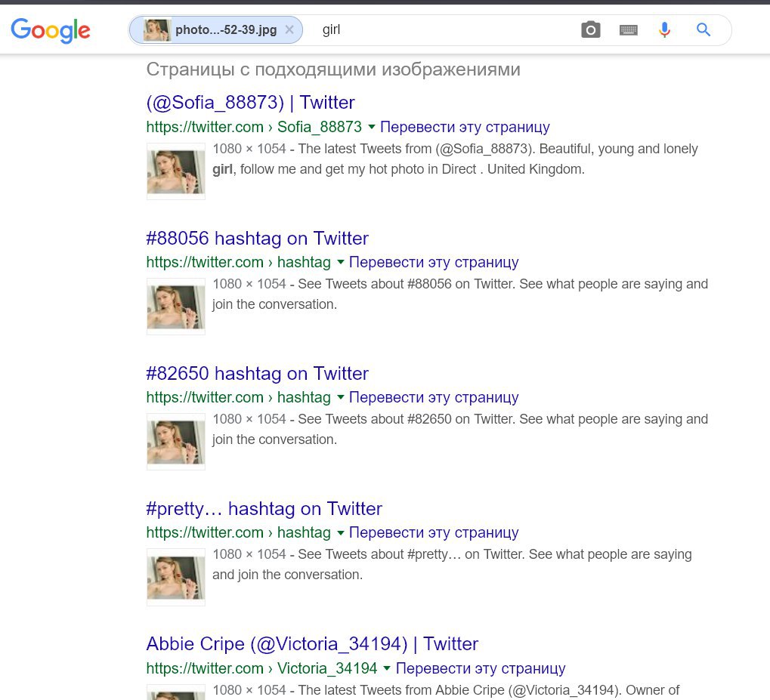770x700 pixels.
Task: Open the (@Sofia_88873) | Twitter result
Action: tap(250, 103)
